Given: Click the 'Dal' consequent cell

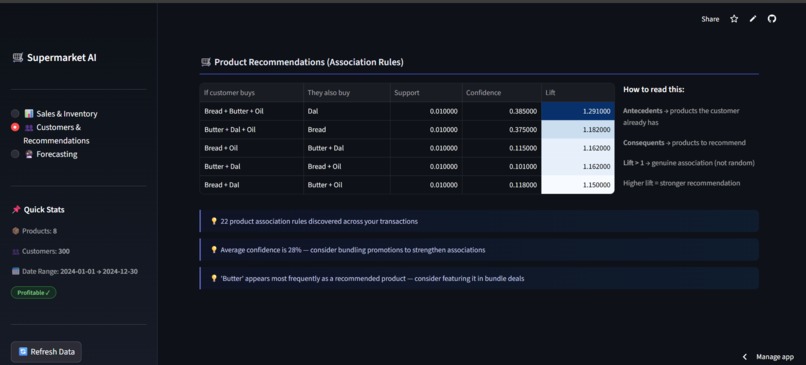Looking at the screenshot, I should click(346, 111).
